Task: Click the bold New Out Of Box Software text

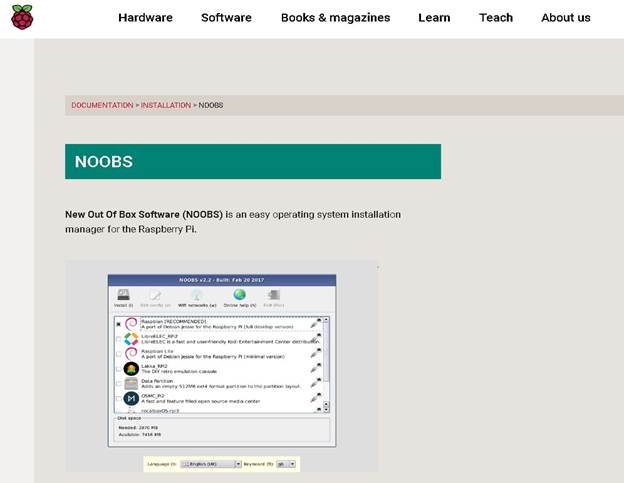Action: (x=144, y=214)
